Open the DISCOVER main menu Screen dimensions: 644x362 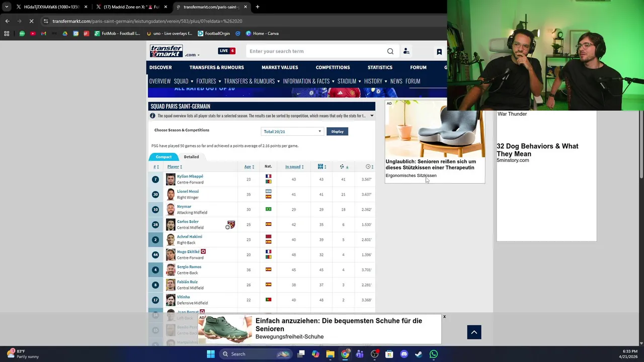160,67
